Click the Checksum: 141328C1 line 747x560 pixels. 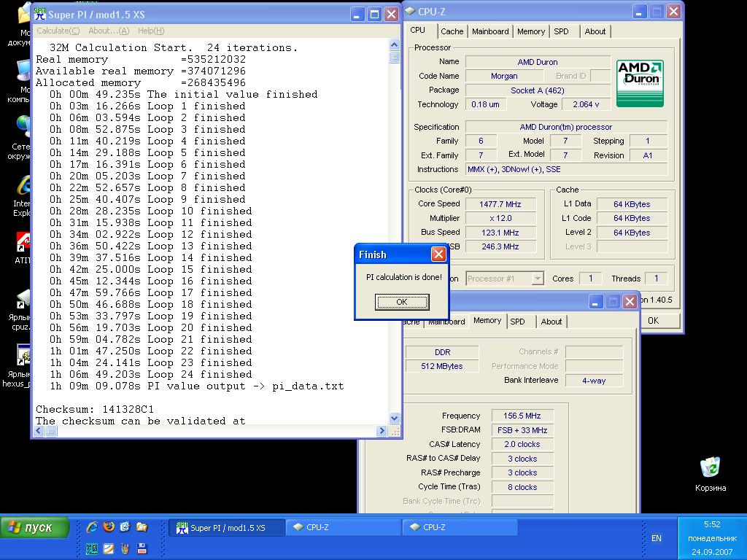pyautogui.click(x=95, y=410)
